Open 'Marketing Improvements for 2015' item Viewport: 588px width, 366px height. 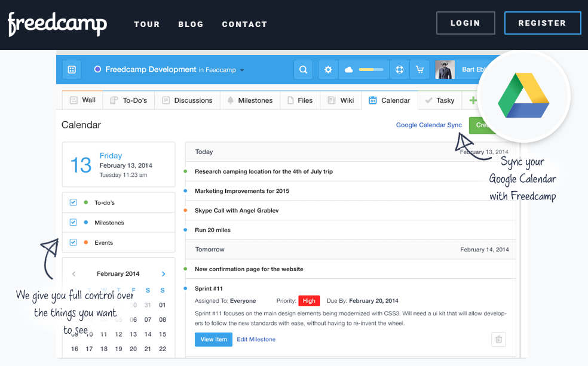242,190
